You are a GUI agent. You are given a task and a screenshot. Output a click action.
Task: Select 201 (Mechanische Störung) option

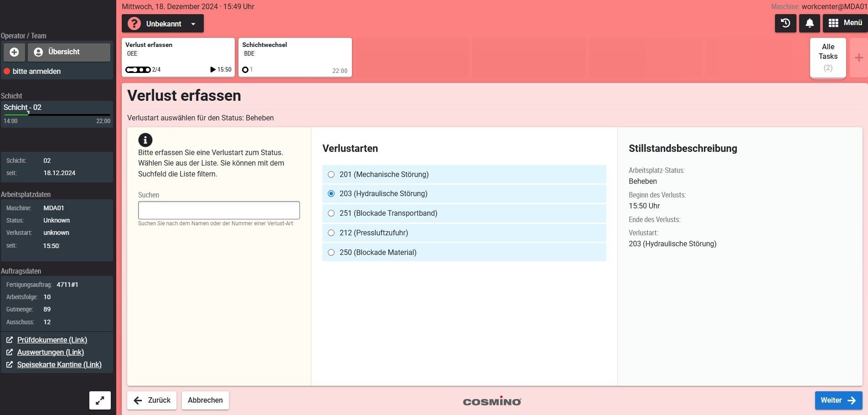pyautogui.click(x=331, y=175)
